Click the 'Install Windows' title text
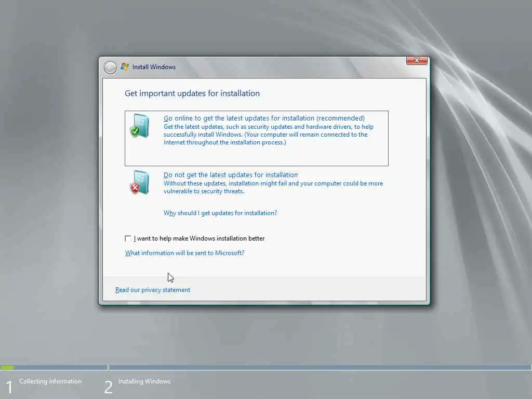This screenshot has height=399, width=532. coord(154,67)
